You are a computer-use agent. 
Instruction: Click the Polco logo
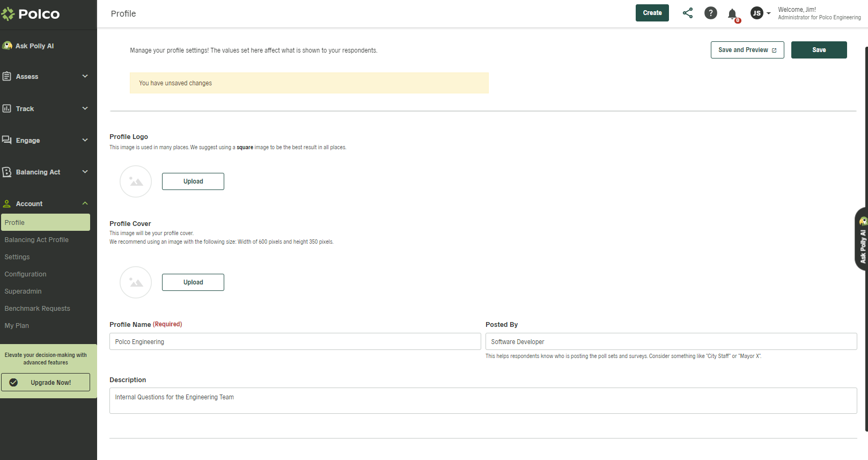pos(31,14)
